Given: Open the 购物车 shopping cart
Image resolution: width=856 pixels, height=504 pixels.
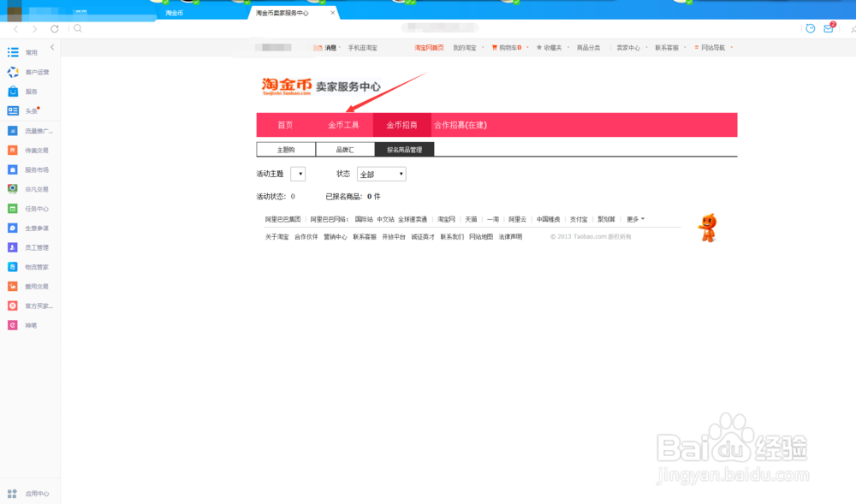Looking at the screenshot, I should point(507,47).
